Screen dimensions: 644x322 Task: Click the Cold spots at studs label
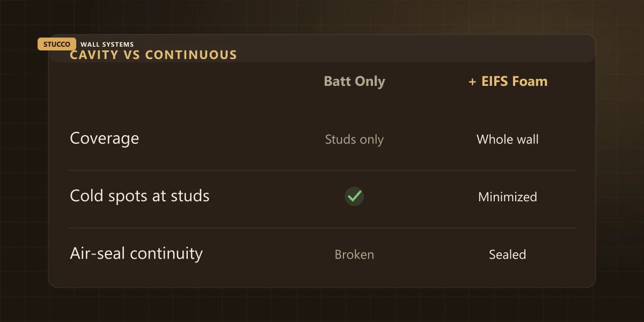(x=140, y=196)
